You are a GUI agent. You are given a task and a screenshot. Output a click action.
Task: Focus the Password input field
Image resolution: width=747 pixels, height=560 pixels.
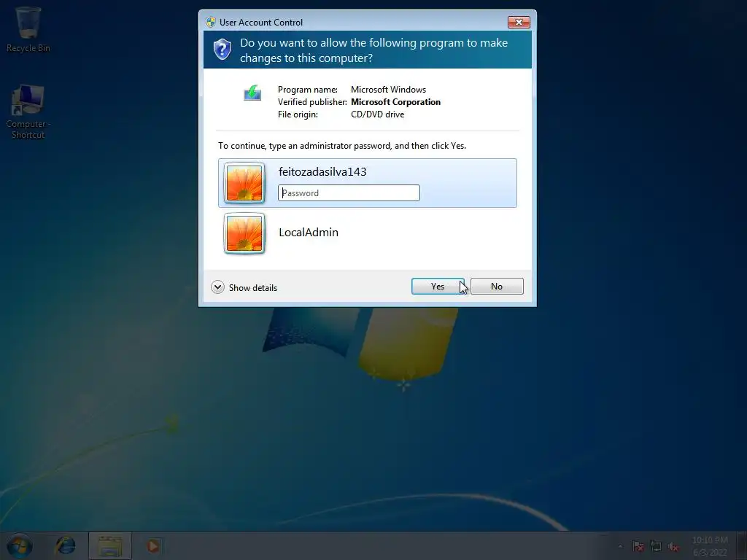(349, 192)
